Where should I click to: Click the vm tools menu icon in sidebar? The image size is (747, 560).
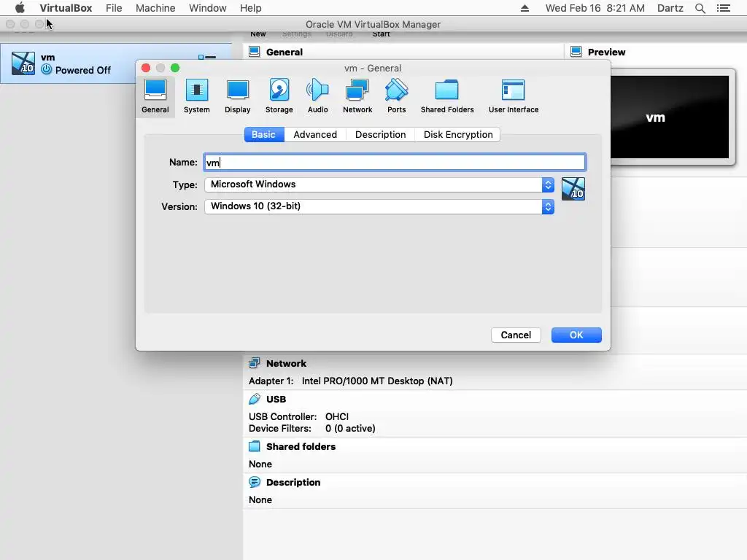(207, 57)
